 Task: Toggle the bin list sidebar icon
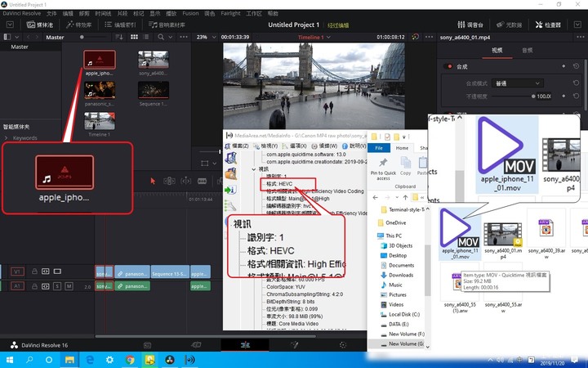(7, 37)
